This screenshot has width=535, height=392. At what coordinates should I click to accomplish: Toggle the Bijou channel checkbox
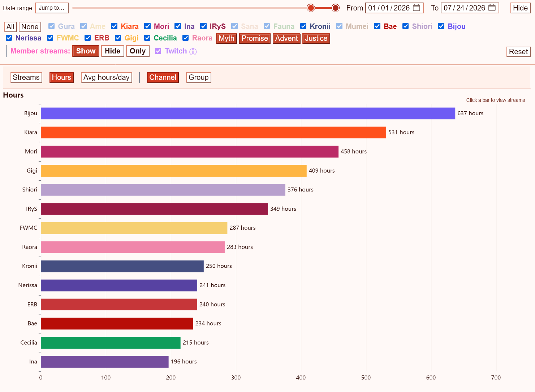pyautogui.click(x=441, y=26)
